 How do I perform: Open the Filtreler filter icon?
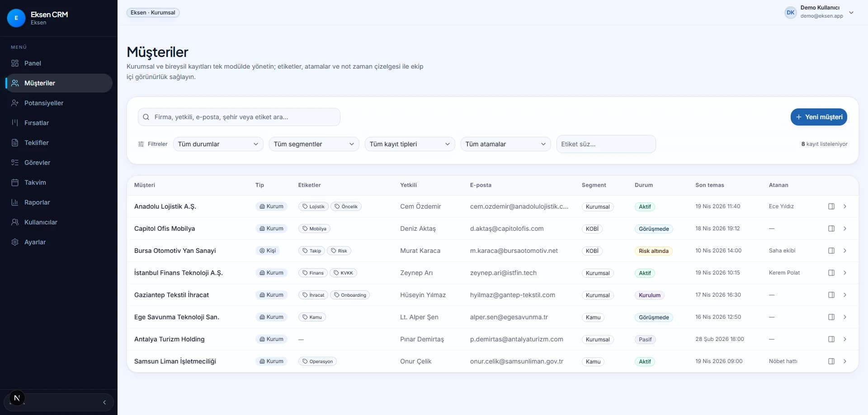point(141,144)
